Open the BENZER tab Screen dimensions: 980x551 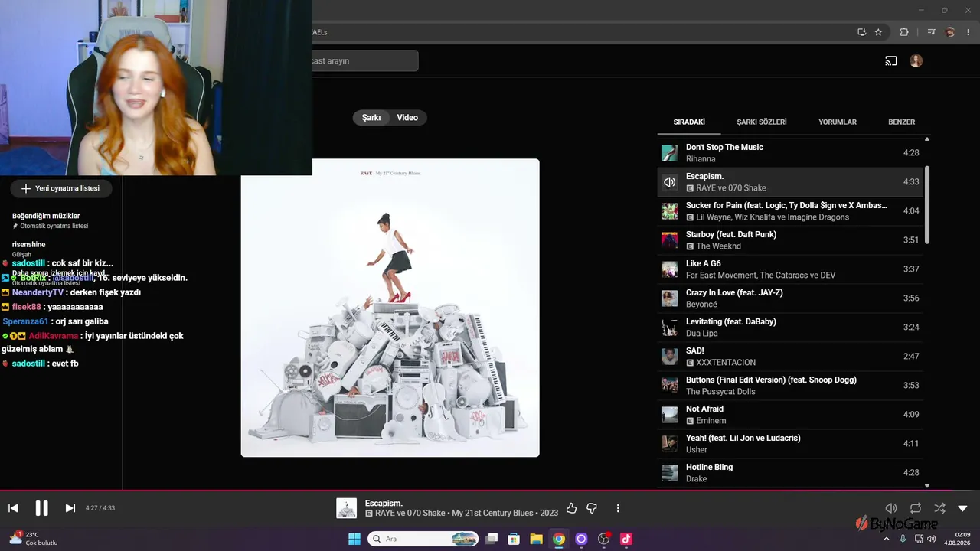pyautogui.click(x=901, y=122)
